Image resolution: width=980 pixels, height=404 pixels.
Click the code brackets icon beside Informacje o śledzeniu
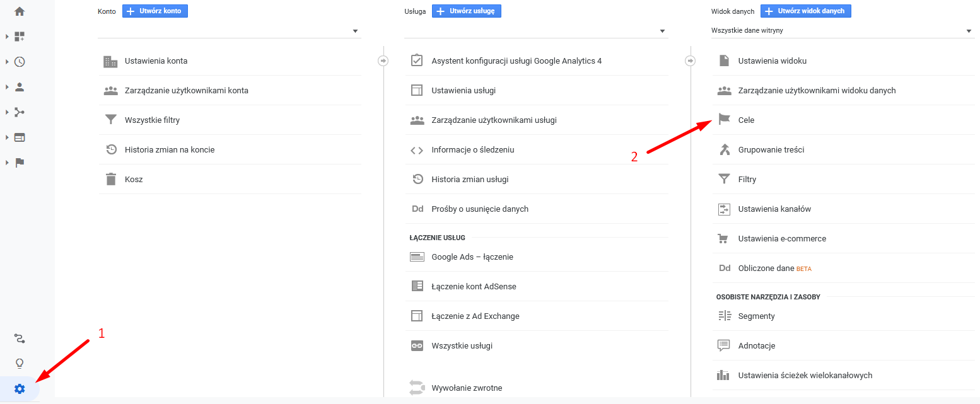tap(417, 150)
